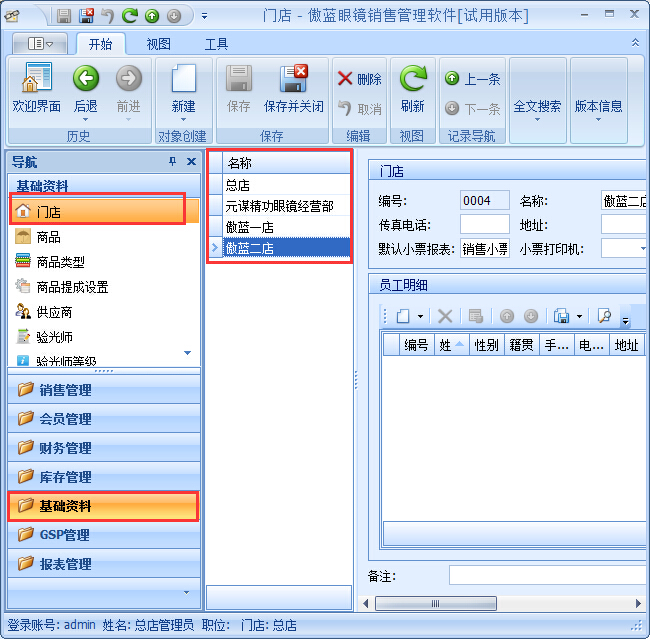
Task: Collapse the ribbon with top-right chevron
Action: pyautogui.click(x=635, y=43)
